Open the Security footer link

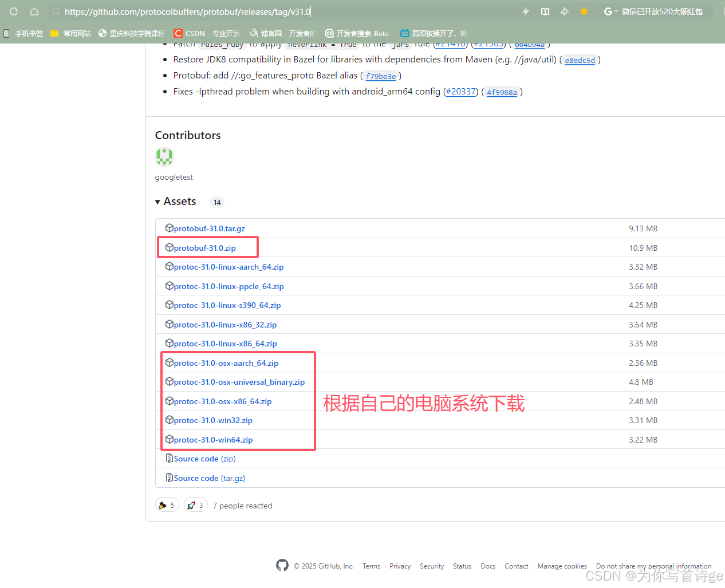[x=432, y=566]
